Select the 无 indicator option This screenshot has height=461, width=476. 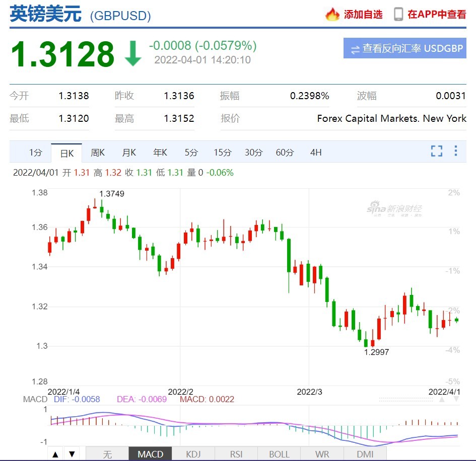tap(107, 454)
